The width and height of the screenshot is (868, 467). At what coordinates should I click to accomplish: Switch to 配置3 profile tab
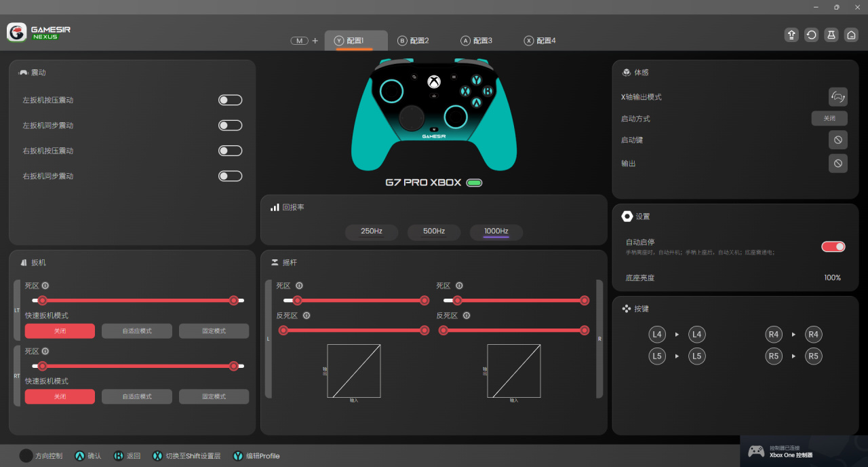(477, 41)
